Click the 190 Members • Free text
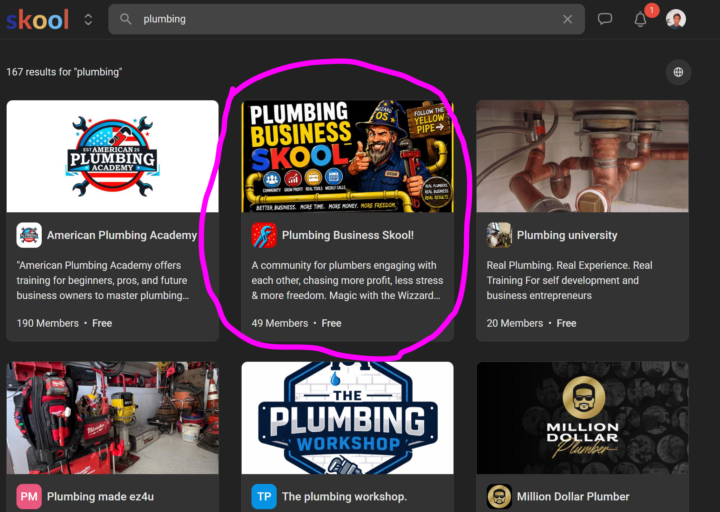 click(x=64, y=323)
